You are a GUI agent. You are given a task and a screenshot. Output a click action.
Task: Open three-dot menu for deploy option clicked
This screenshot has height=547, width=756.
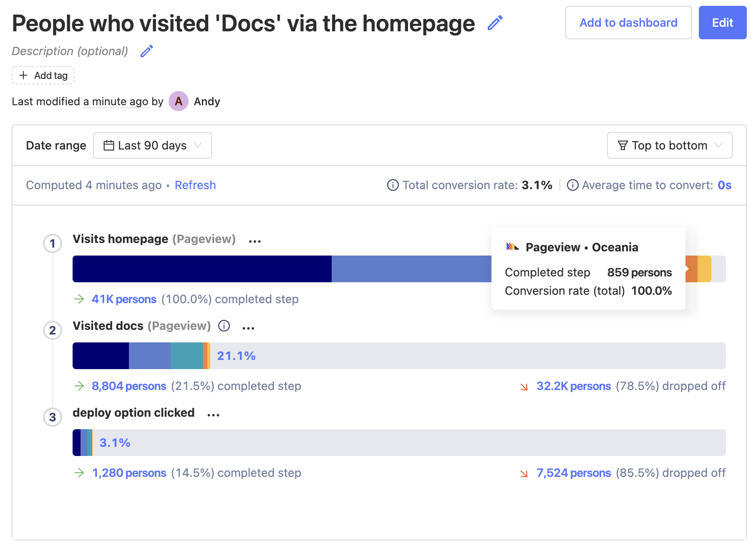213,415
